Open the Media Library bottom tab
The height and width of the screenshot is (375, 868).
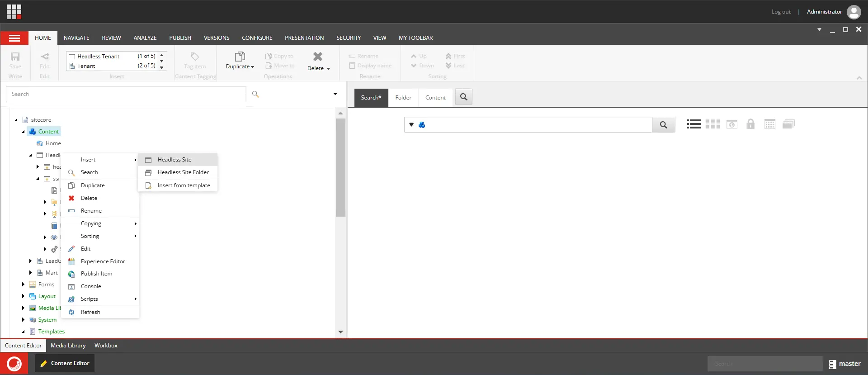coord(68,346)
